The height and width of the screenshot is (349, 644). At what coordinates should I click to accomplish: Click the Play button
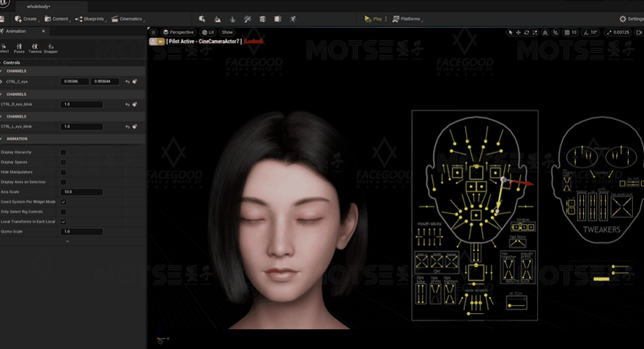click(373, 19)
